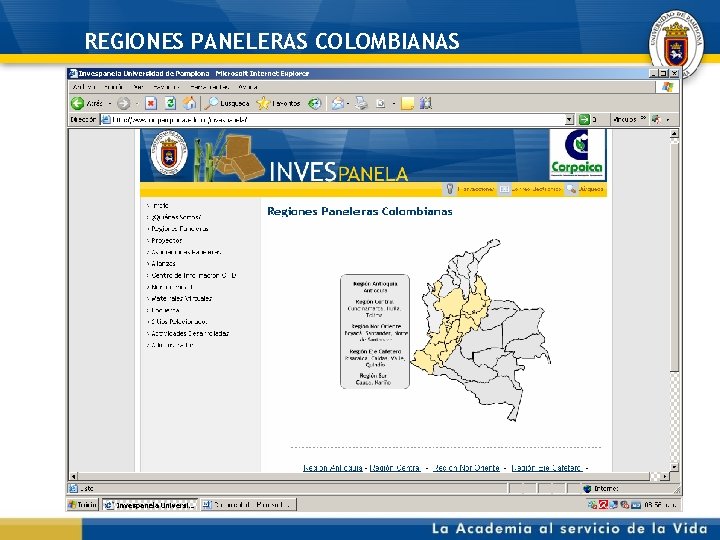Open the Alianzas sidebar link
The height and width of the screenshot is (540, 720).
(163, 264)
